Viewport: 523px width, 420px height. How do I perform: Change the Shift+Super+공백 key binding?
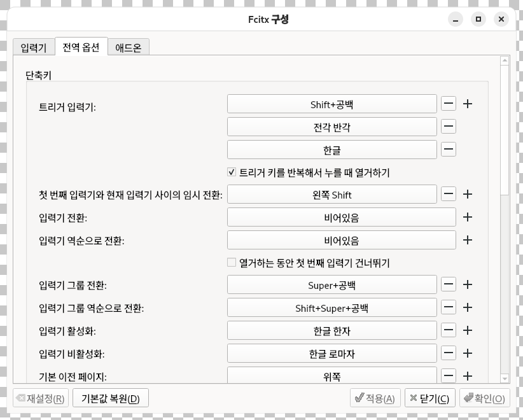332,307
